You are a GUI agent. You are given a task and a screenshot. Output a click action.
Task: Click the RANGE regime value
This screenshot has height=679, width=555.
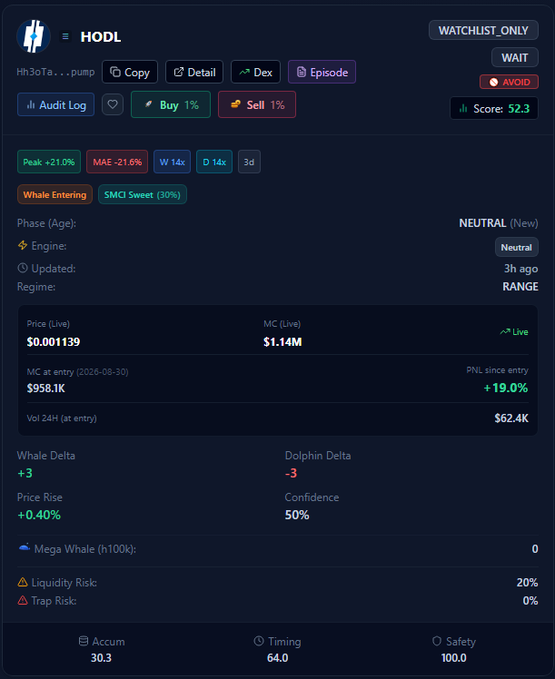[520, 286]
